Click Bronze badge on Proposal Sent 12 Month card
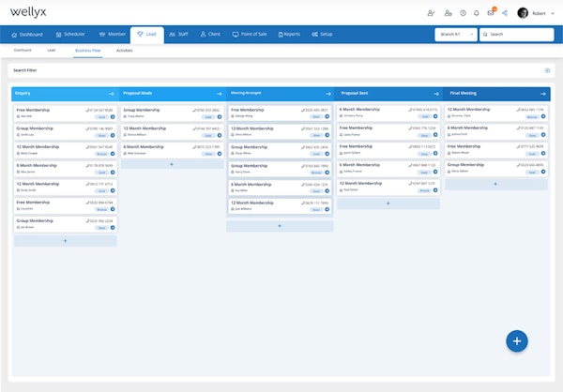Viewport: 563px width, 392px height. click(424, 190)
